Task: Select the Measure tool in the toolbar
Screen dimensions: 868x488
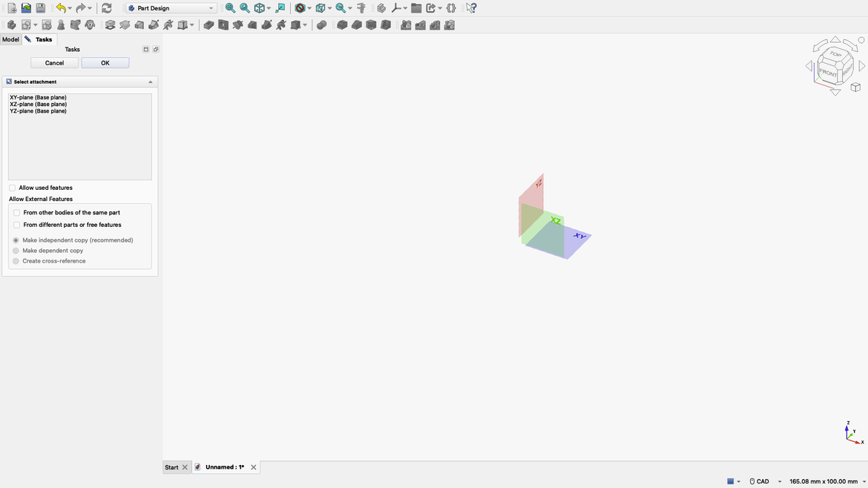Action: [361, 7]
